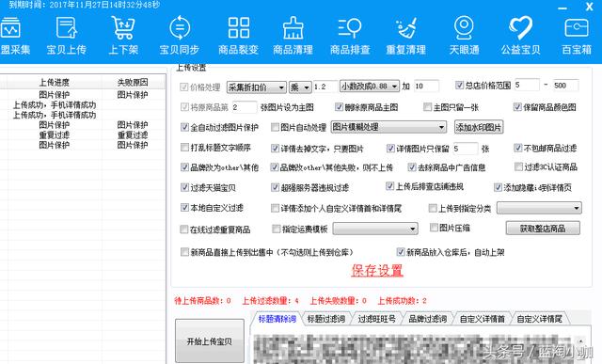This screenshot has width=602, height=364.
Task: Open the 小数改成0.88 dropdown
Action: click(x=370, y=87)
